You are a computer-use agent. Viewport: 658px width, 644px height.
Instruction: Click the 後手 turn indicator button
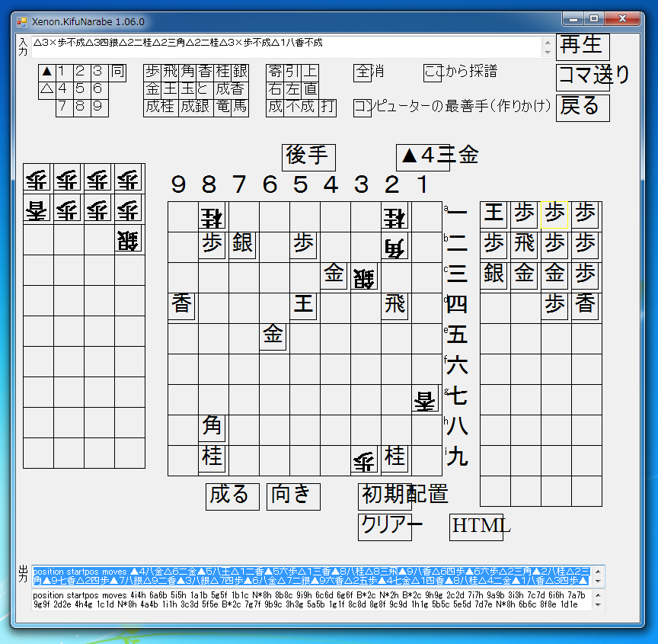click(308, 158)
